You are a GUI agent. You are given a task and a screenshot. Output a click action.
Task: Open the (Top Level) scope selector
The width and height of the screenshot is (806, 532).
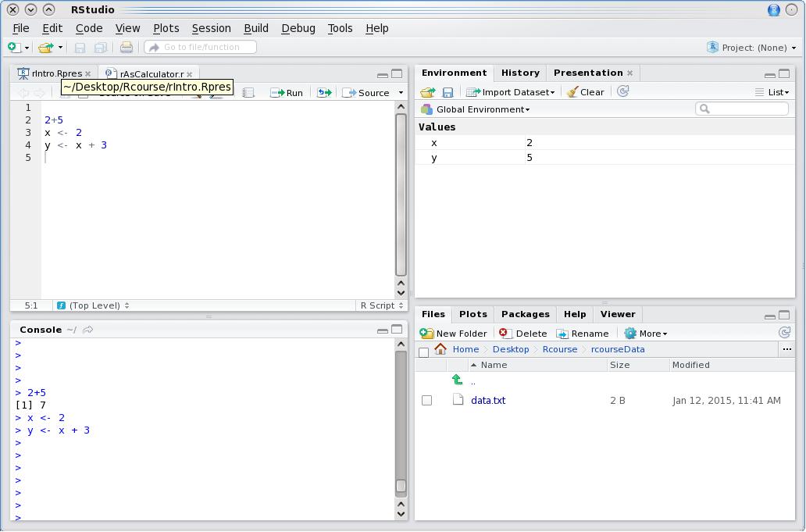[x=93, y=305]
